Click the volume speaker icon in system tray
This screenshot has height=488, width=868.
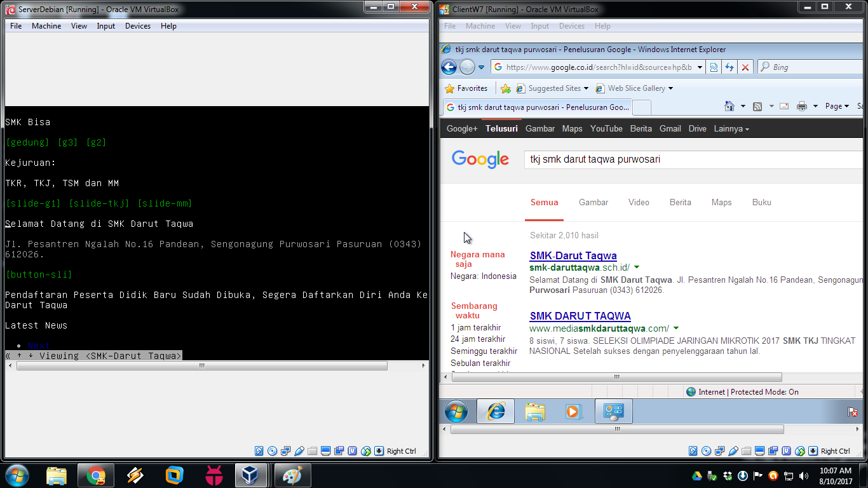[x=804, y=475]
